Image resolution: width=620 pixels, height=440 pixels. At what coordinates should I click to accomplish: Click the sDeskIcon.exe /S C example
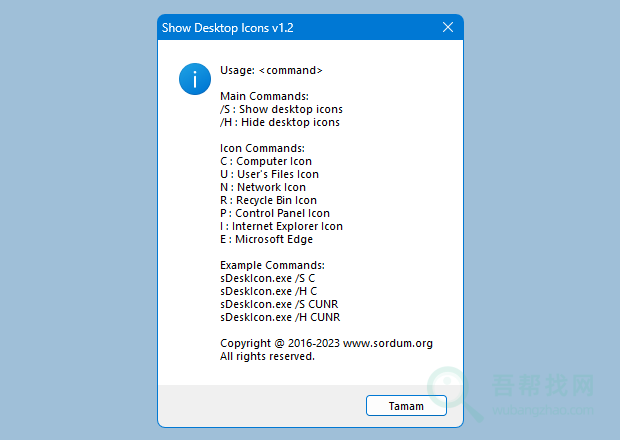(x=268, y=278)
